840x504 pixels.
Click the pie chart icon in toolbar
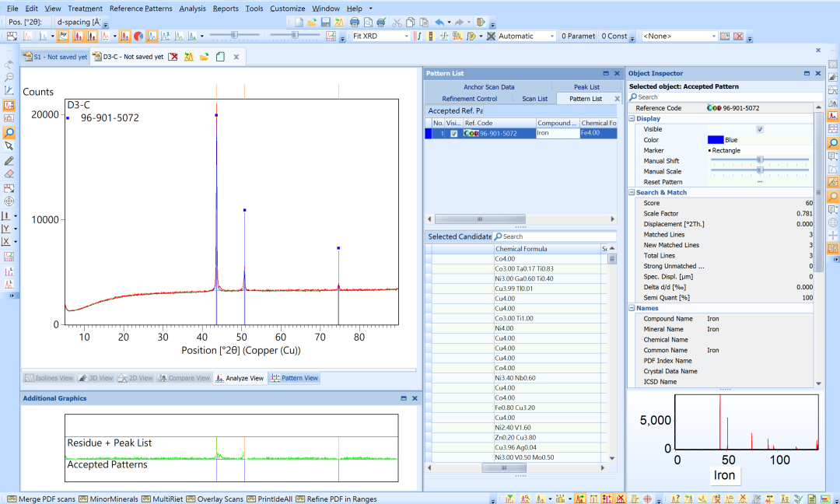(x=138, y=36)
